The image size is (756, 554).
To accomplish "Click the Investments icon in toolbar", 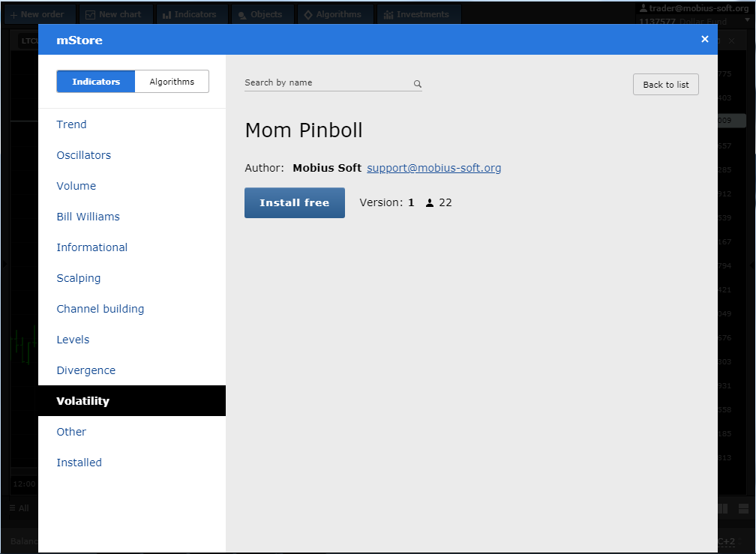I will coord(388,15).
